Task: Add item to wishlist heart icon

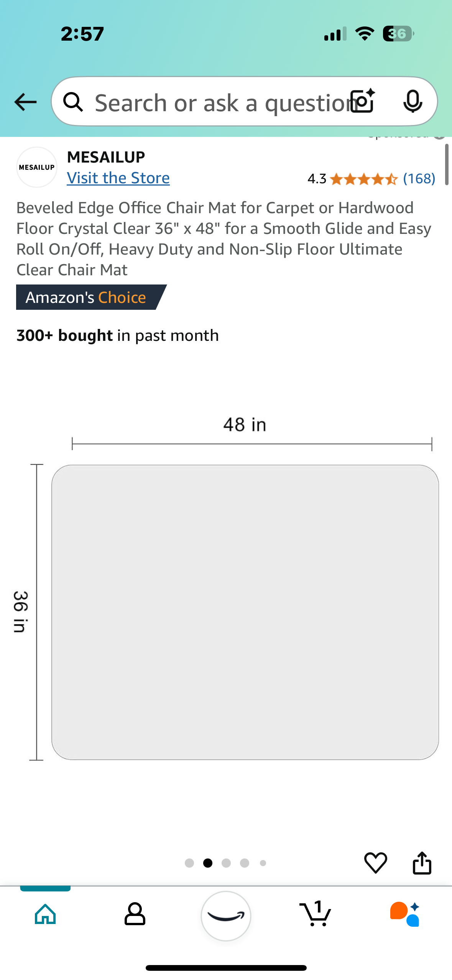Action: (x=375, y=863)
